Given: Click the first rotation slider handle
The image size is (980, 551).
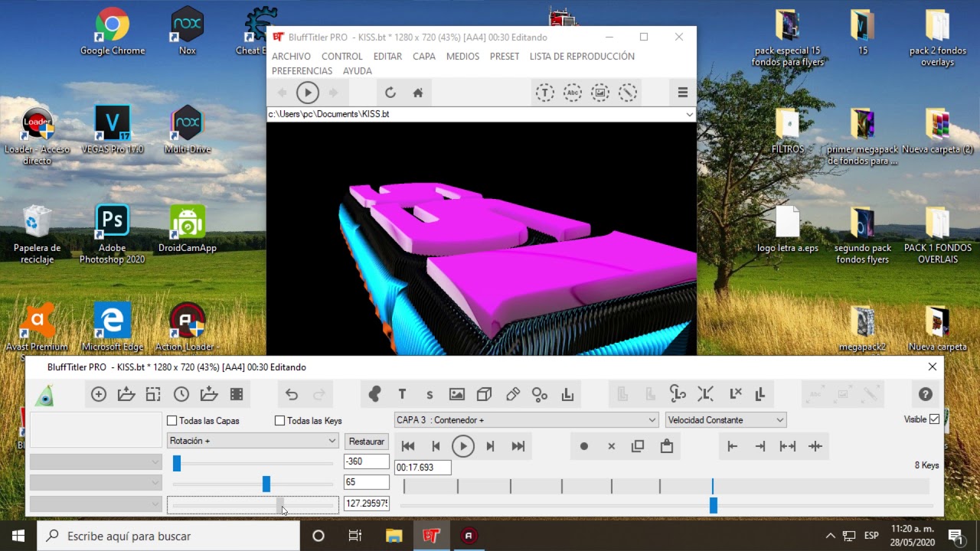Looking at the screenshot, I should click(177, 463).
